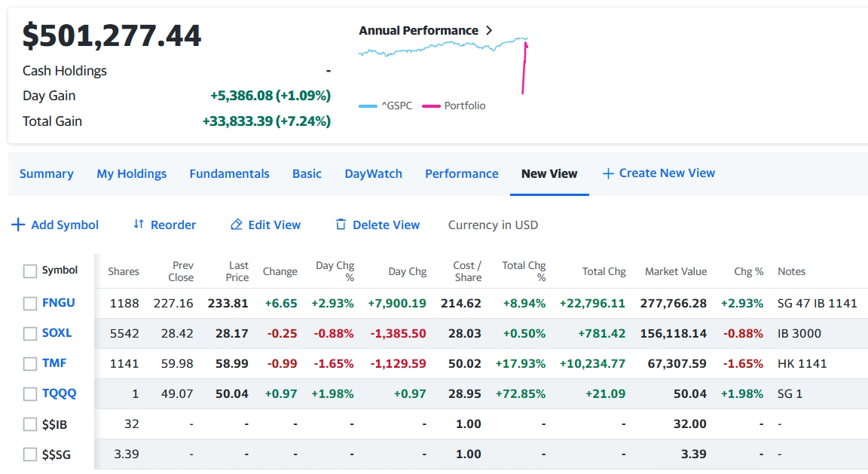Click the plus icon for Create New View
This screenshot has height=474, width=868.
tap(608, 173)
